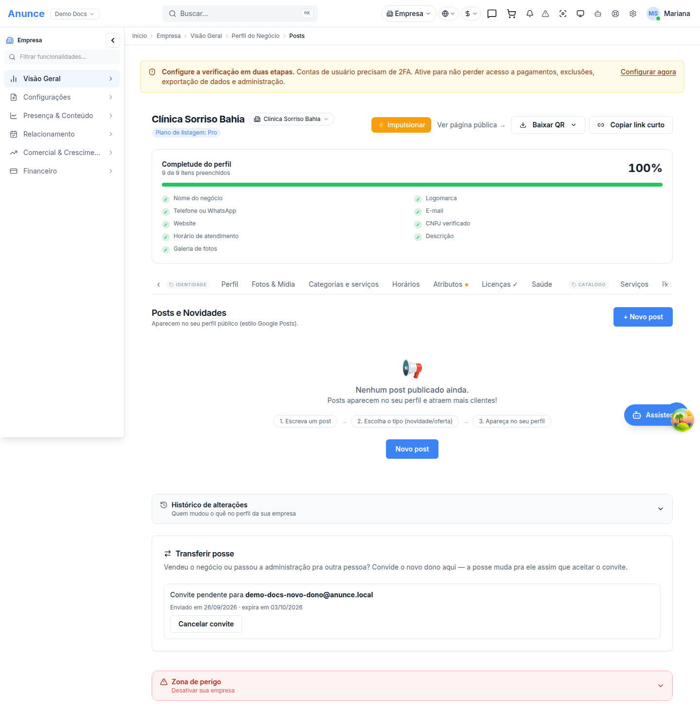Open the Baixar QR dropdown
The width and height of the screenshot is (700, 728).
coord(548,125)
